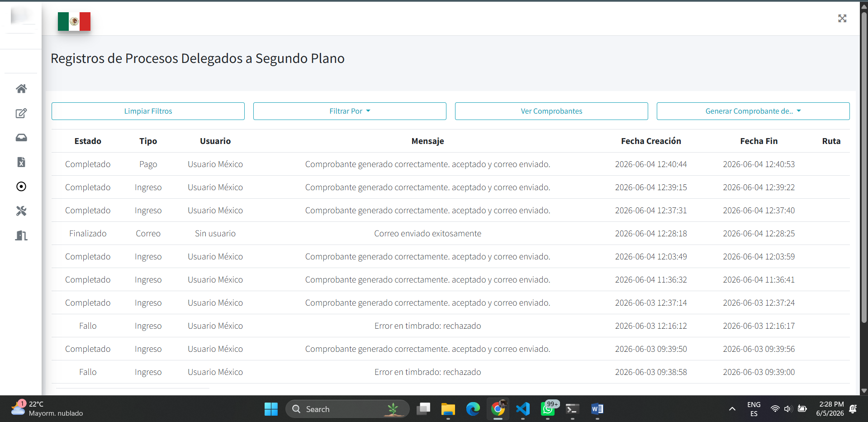
Task: Open Wi-Fi network settings in system tray
Action: [x=775, y=409]
